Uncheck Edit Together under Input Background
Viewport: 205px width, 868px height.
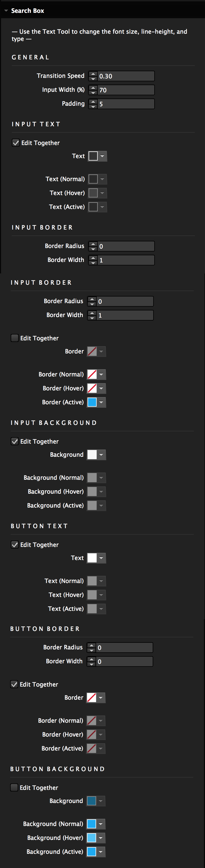tap(14, 441)
